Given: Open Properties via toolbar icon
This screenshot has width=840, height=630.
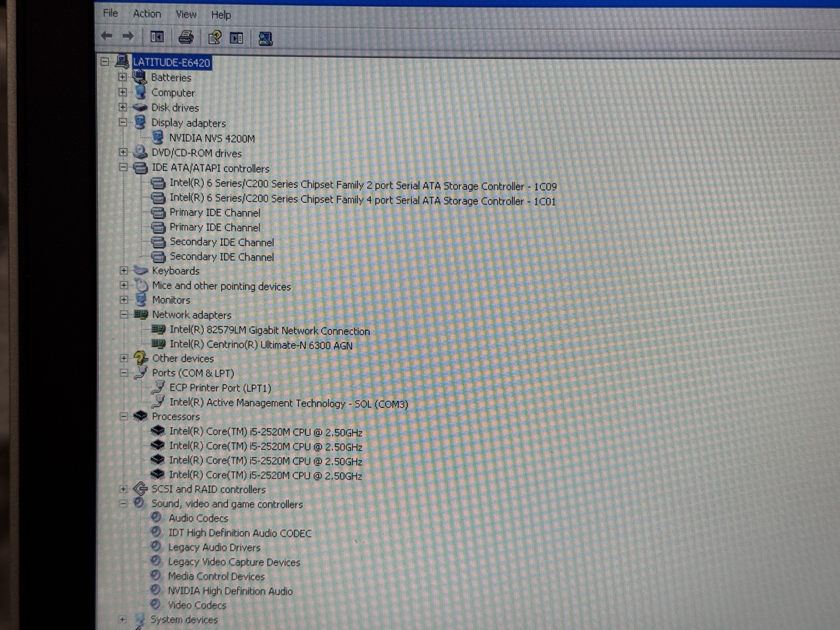Looking at the screenshot, I should [214, 38].
